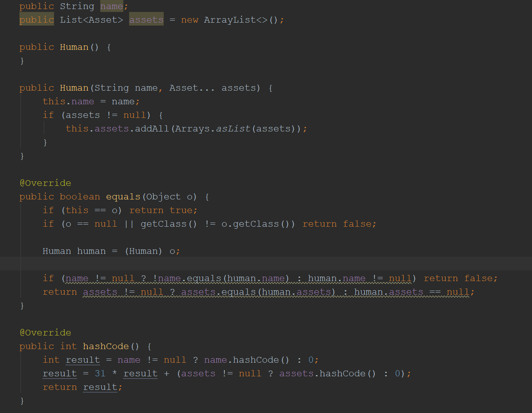Click the highlighted 'assets' field declaration
Viewport: 532px width, 413px height.
(x=146, y=20)
